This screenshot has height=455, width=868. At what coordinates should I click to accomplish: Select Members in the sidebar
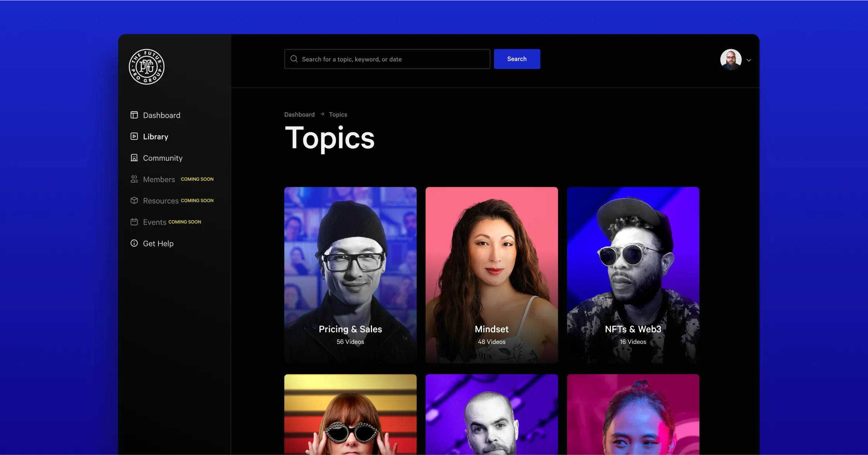pyautogui.click(x=159, y=179)
